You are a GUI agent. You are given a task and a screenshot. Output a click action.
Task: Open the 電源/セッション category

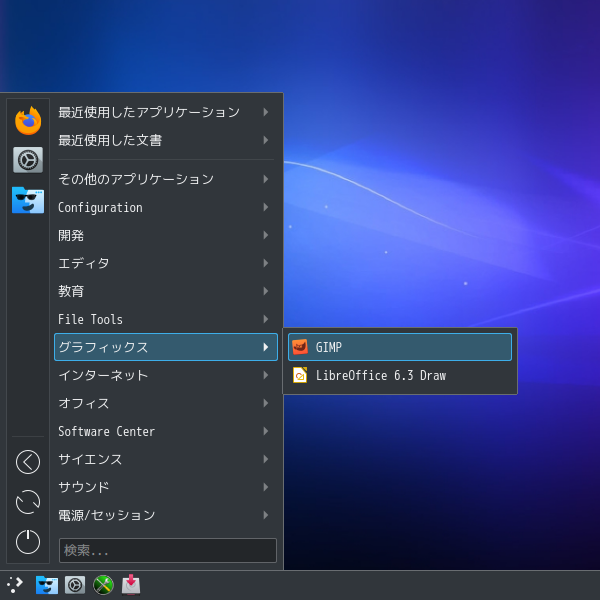166,515
